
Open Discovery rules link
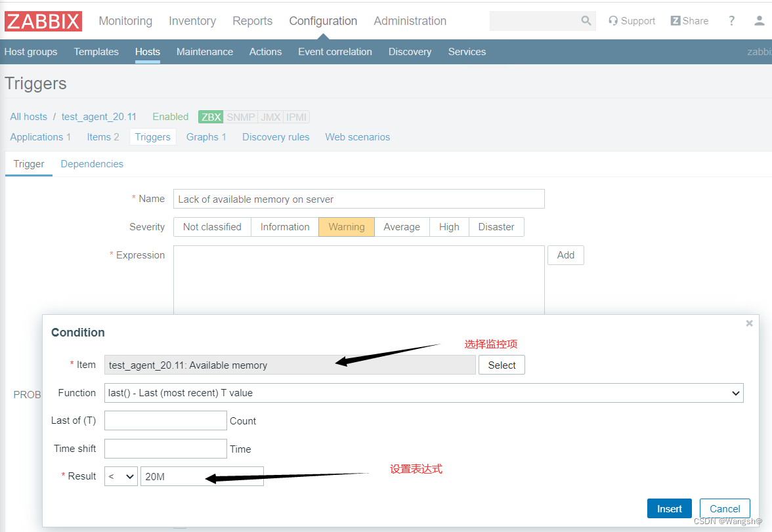(x=276, y=137)
